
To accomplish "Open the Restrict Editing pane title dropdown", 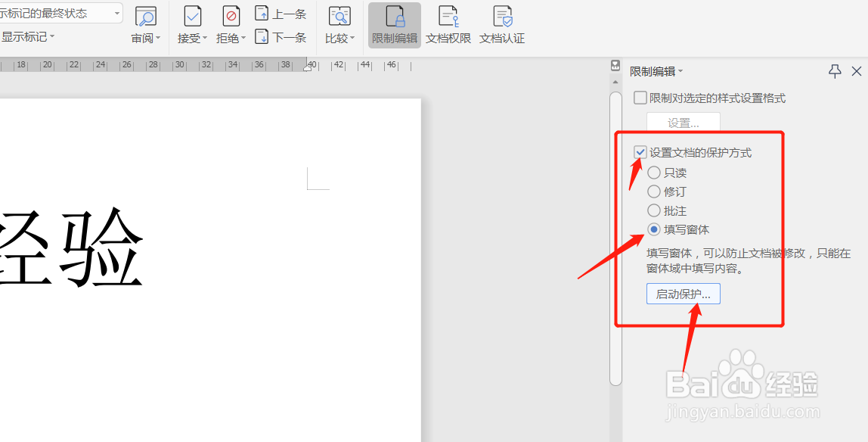I will (680, 71).
